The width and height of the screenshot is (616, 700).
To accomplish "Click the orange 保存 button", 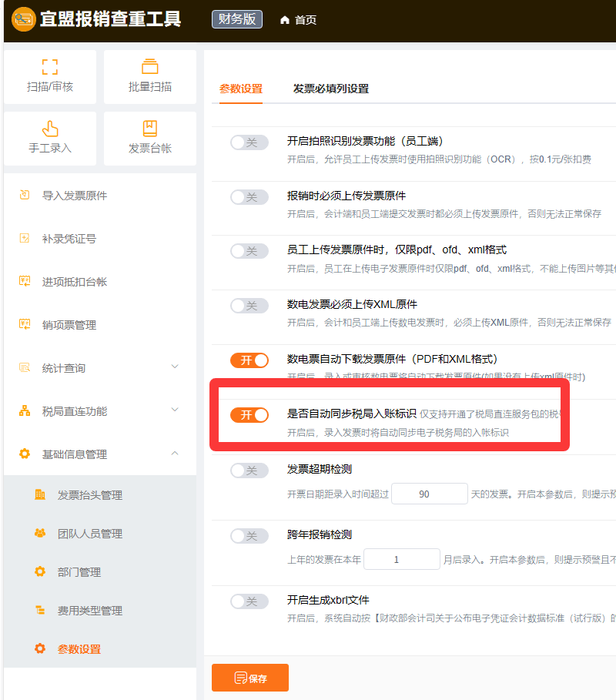I will pos(250,678).
